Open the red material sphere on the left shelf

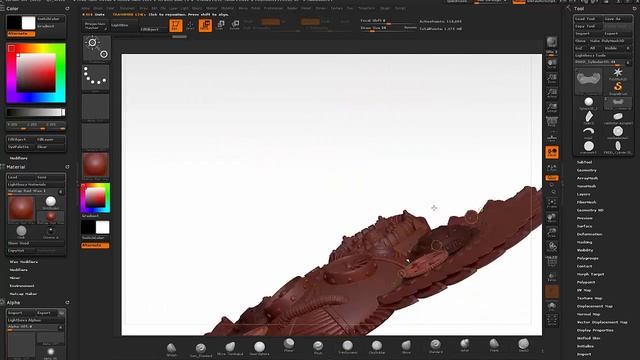click(96, 165)
